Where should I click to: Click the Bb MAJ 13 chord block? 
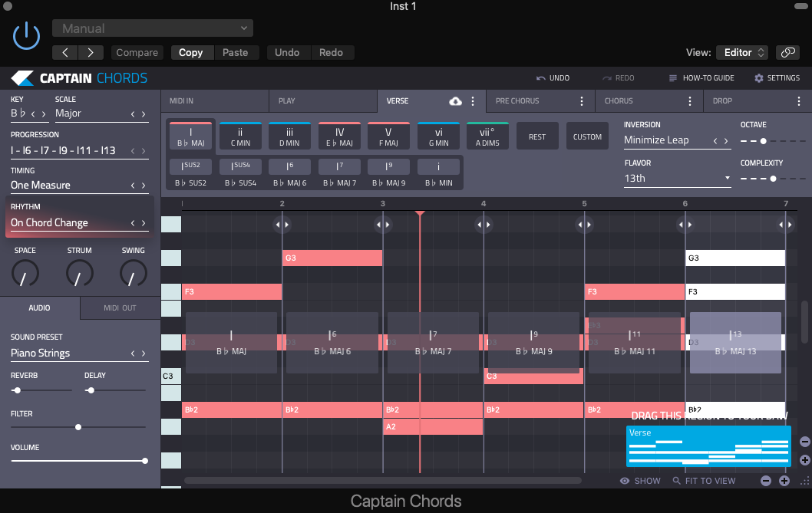(735, 343)
